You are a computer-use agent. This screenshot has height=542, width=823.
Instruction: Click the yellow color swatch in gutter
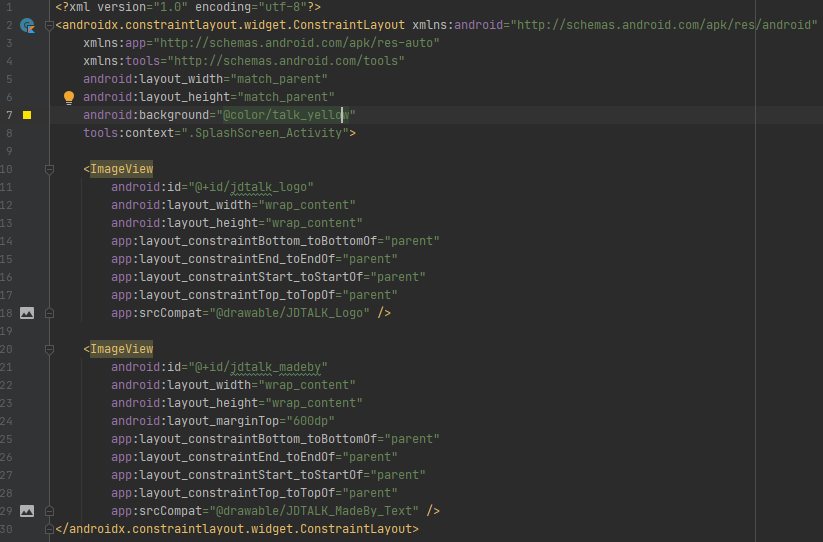pyautogui.click(x=27, y=115)
